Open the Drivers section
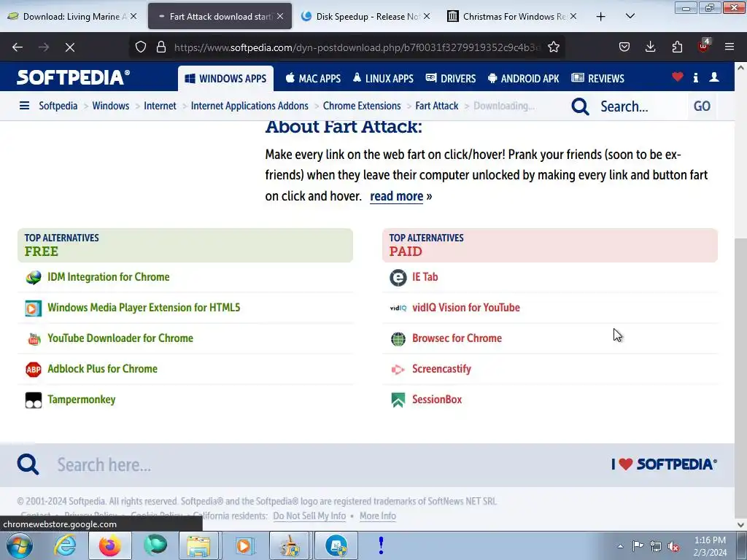 pos(451,79)
